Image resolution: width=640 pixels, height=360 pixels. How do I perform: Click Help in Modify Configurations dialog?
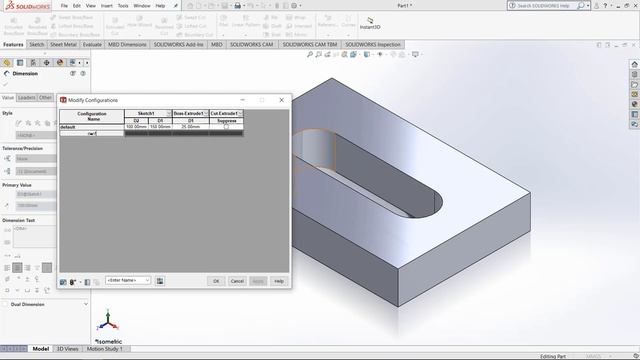click(x=279, y=281)
